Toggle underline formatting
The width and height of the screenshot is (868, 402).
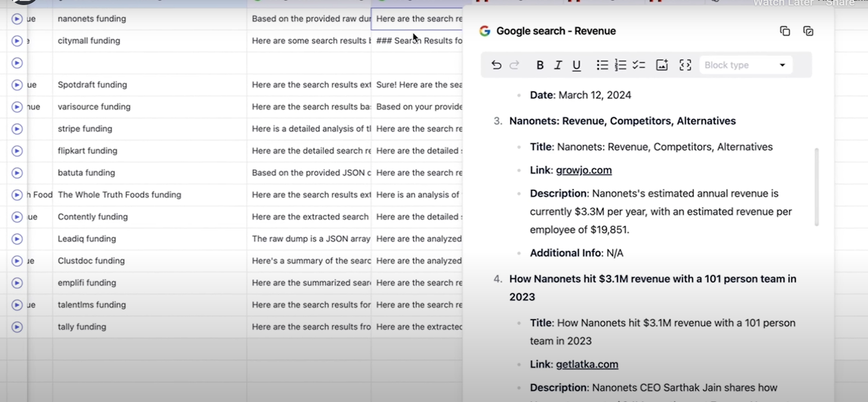pyautogui.click(x=577, y=65)
